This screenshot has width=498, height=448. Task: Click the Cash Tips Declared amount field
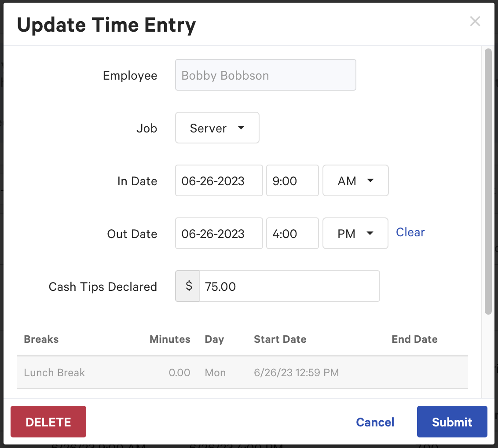pos(289,286)
